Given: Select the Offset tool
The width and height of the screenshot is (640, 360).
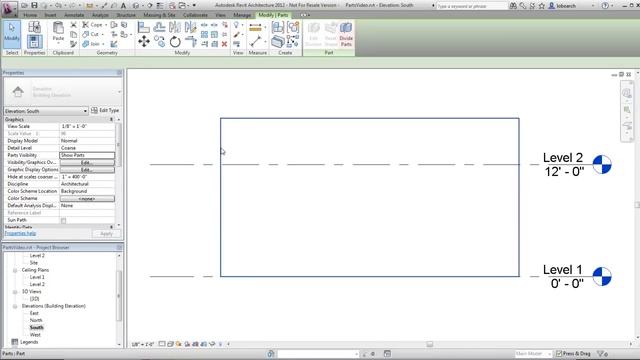Looking at the screenshot, I should [x=159, y=27].
